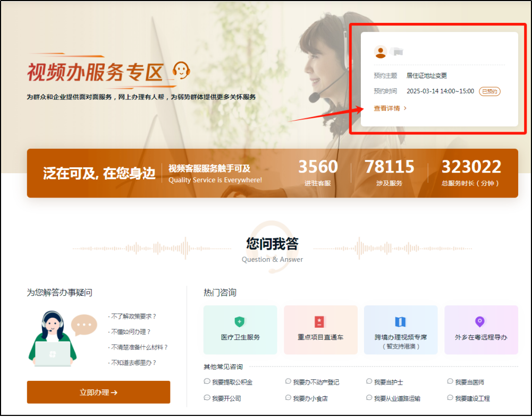Image resolution: width=532 pixels, height=417 pixels.
Task: Click the 我要建设工程 link
Action: (x=471, y=397)
